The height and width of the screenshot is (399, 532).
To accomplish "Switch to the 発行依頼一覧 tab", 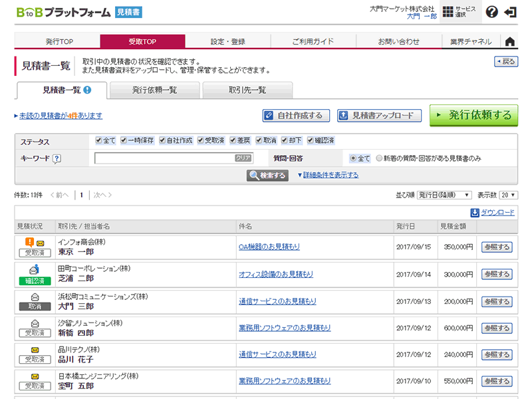I will 154,90.
